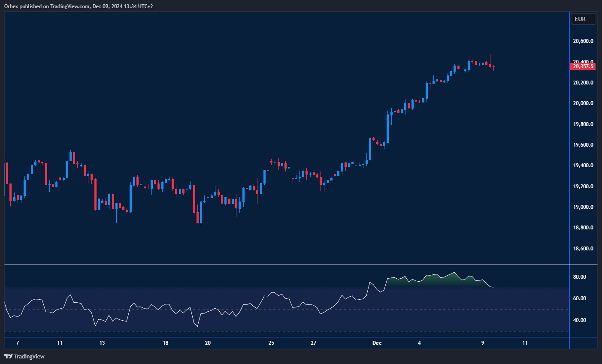The height and width of the screenshot is (364, 602).
Task: Click the 13 date marker on time axis
Action: pos(102,343)
